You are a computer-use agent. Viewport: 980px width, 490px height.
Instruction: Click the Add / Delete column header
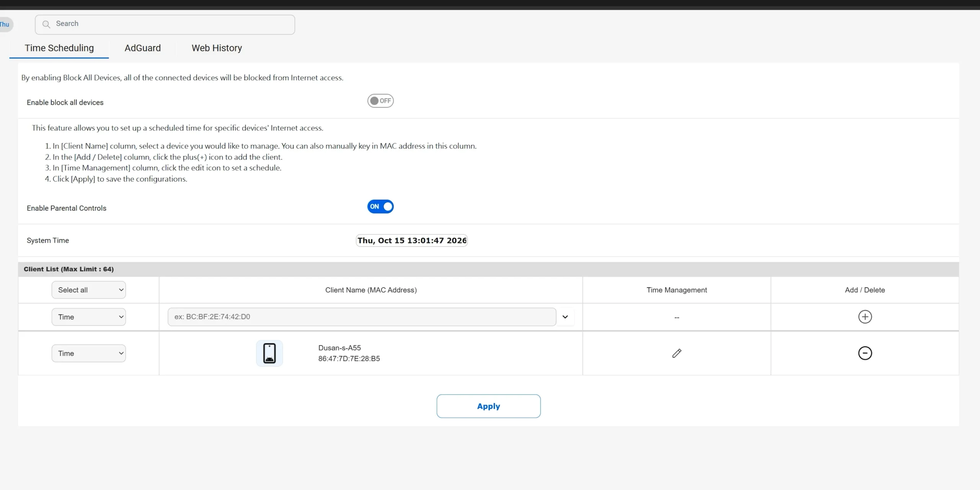click(865, 290)
